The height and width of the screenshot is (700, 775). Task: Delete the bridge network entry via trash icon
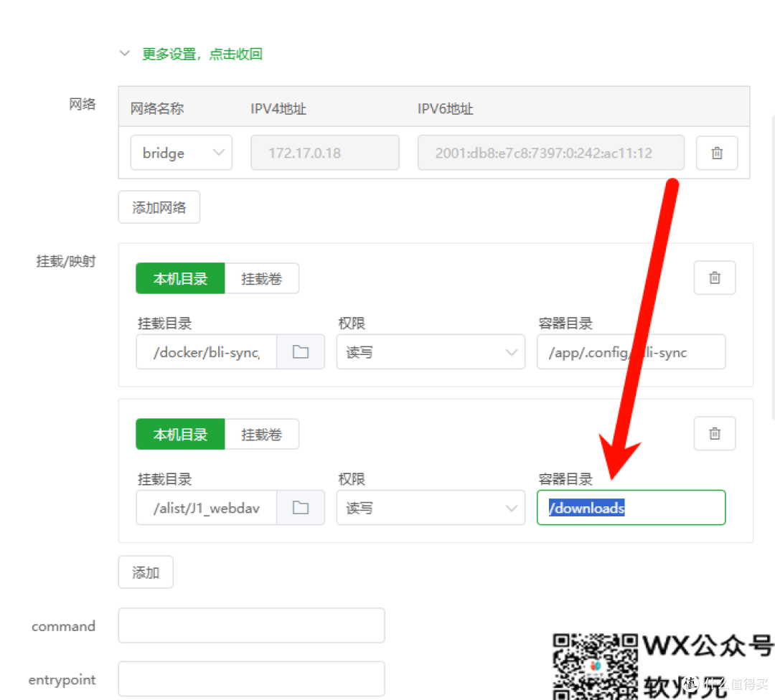[x=717, y=153]
